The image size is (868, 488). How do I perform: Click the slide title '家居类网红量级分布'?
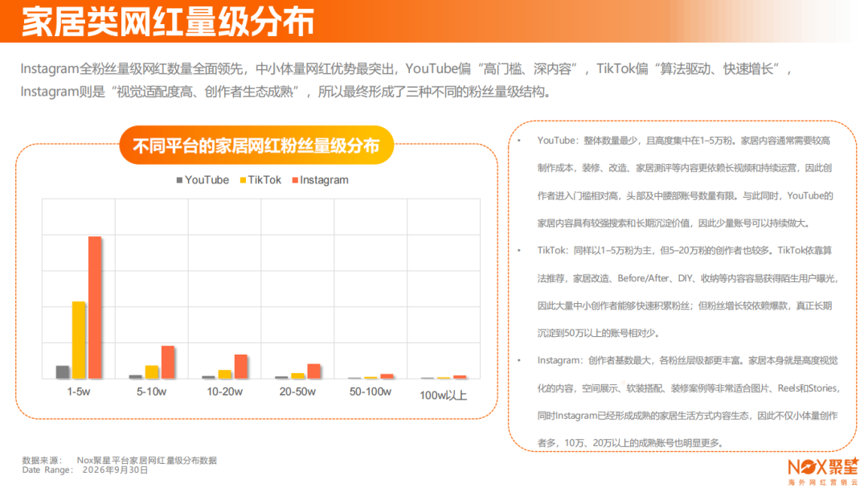point(168,23)
